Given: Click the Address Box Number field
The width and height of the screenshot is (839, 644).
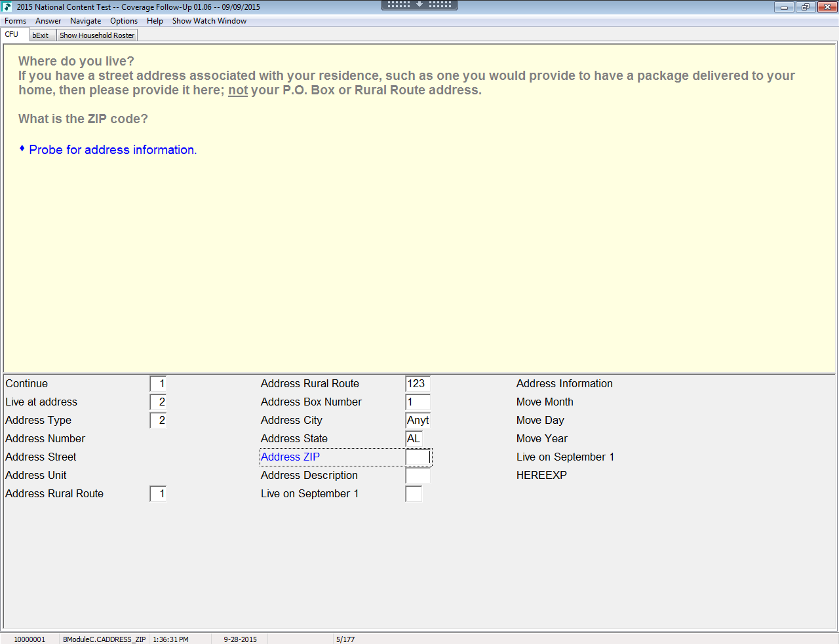Looking at the screenshot, I should 418,402.
